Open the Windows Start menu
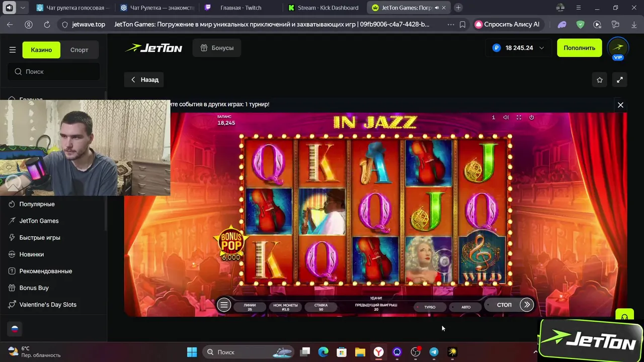Viewport: 644px width, 362px height. [192, 352]
